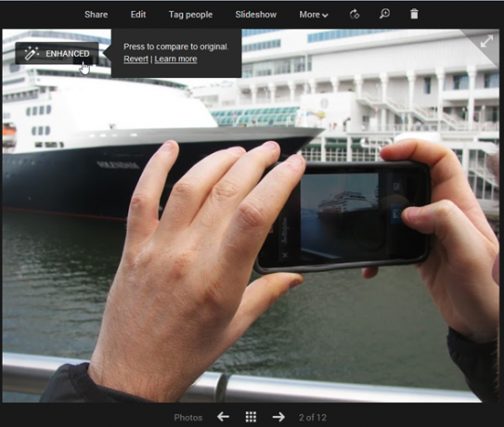Click the Photos label in bottom bar
504x427 pixels.
pyautogui.click(x=188, y=418)
